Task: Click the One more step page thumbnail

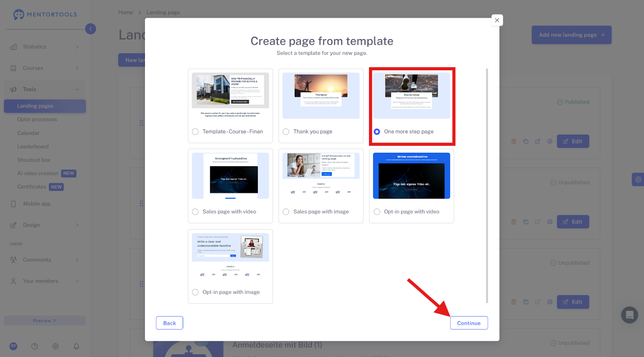Action: point(411,96)
